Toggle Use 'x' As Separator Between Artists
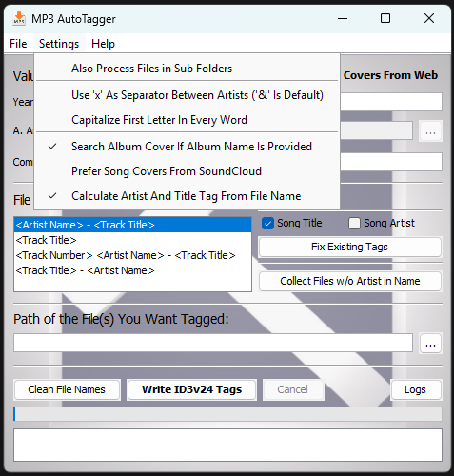The height and width of the screenshot is (476, 454). coord(187,95)
